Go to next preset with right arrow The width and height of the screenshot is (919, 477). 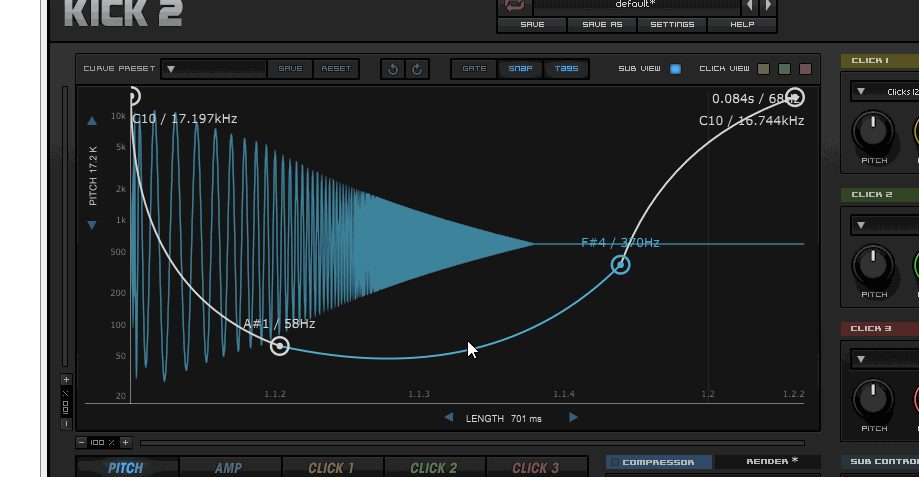coord(768,6)
